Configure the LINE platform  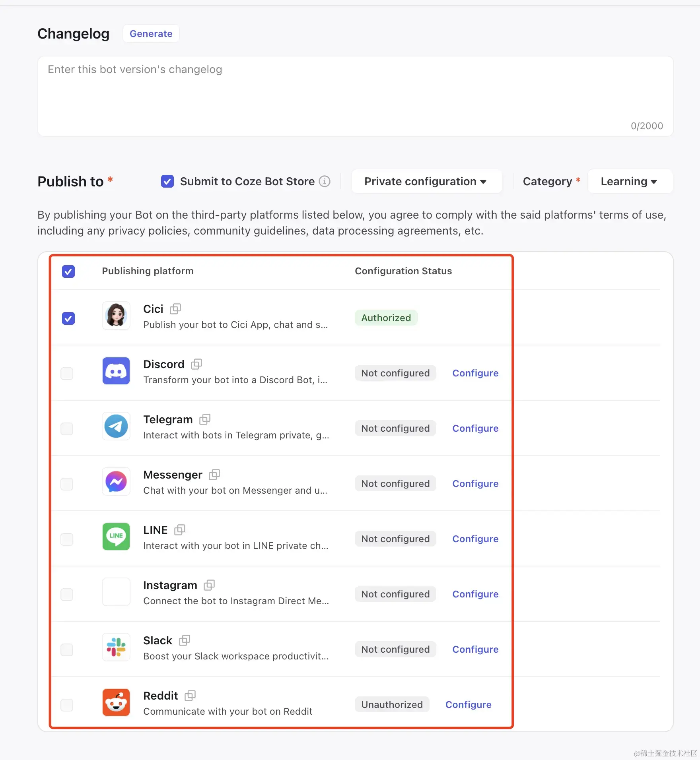475,539
